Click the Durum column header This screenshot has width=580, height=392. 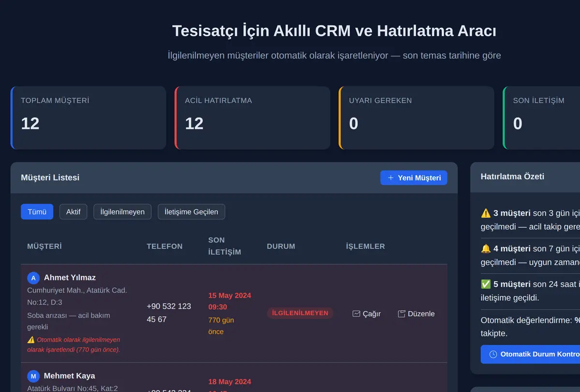(281, 247)
